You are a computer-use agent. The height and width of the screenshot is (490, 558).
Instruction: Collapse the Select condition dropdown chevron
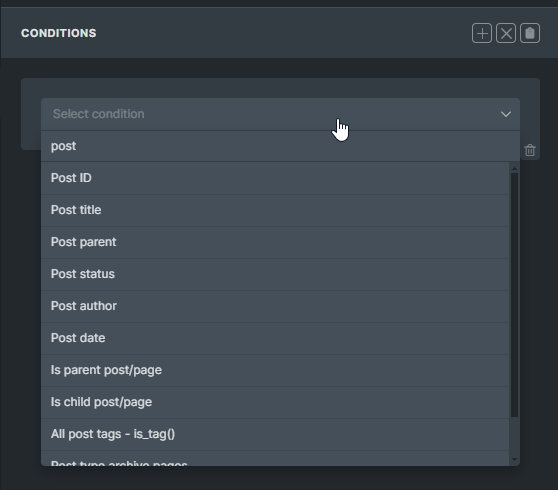click(506, 114)
